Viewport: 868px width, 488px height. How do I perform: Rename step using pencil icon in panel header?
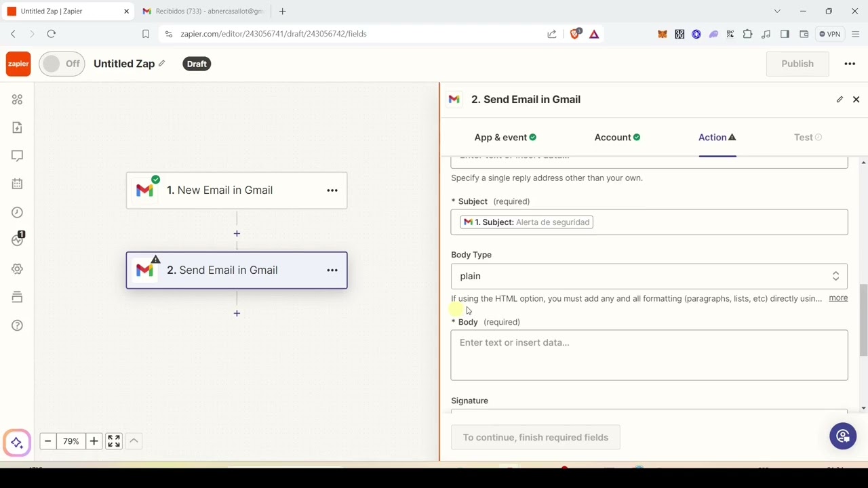pos(840,100)
